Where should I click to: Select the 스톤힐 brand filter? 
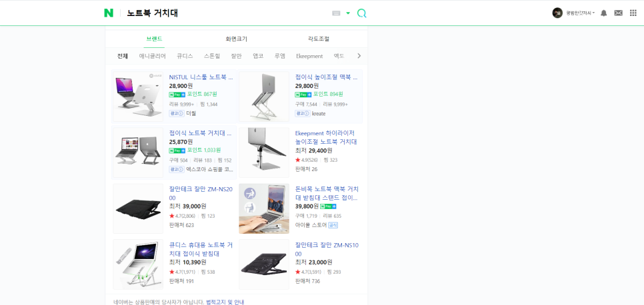(x=212, y=56)
